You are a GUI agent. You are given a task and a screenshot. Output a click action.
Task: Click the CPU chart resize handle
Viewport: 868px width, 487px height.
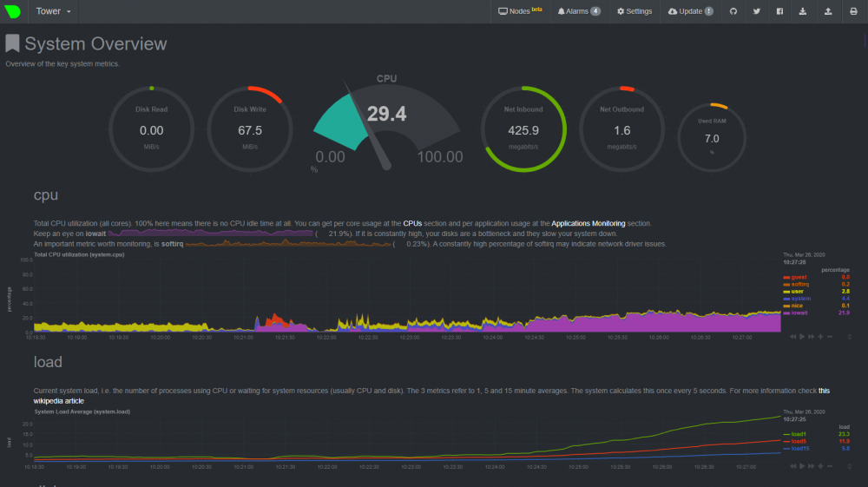(849, 337)
